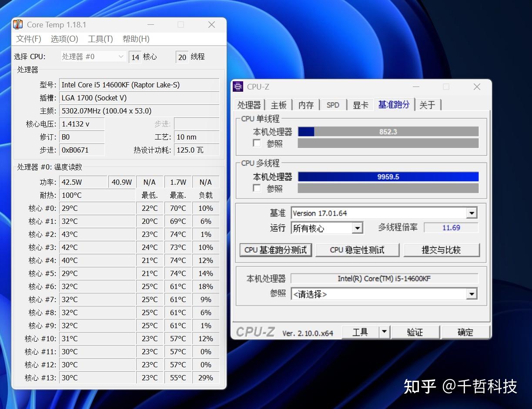Click the 核心 #13 load value 29%
The height and width of the screenshot is (409, 532).
(x=206, y=378)
